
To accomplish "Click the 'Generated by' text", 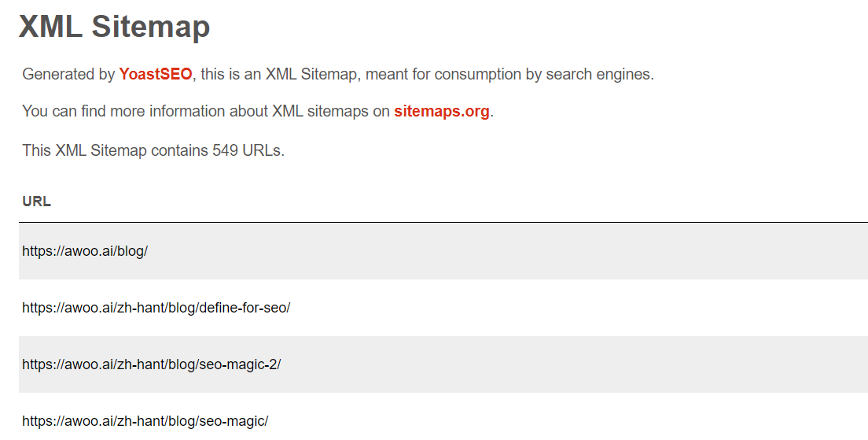I will click(68, 74).
